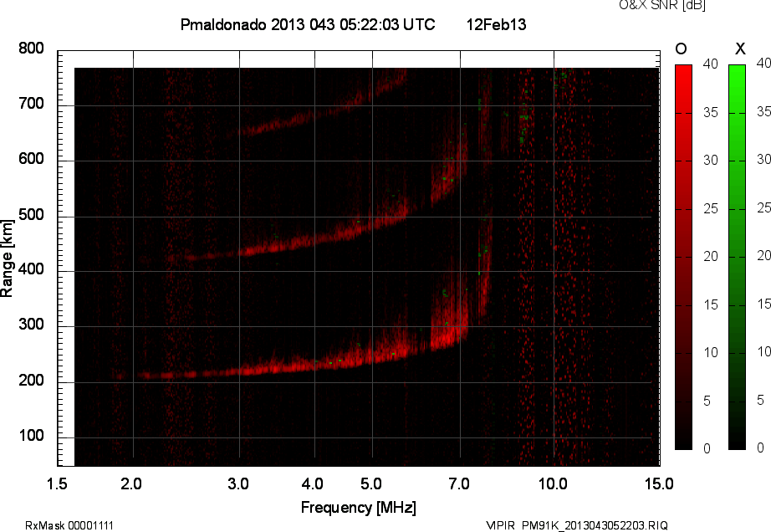Click the 7.0 frequency axis tick label
The width and height of the screenshot is (771, 532).
[x=459, y=483]
